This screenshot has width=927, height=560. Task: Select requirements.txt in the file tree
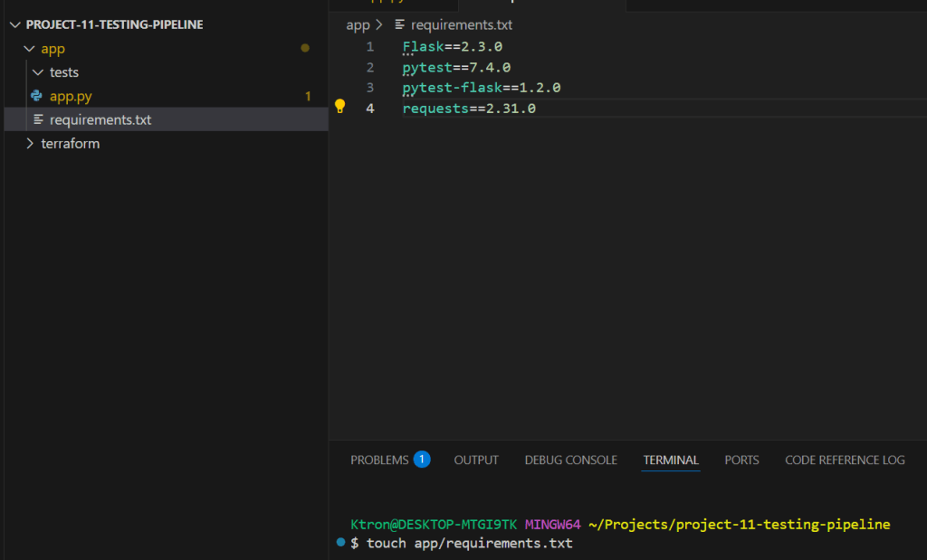pos(100,119)
